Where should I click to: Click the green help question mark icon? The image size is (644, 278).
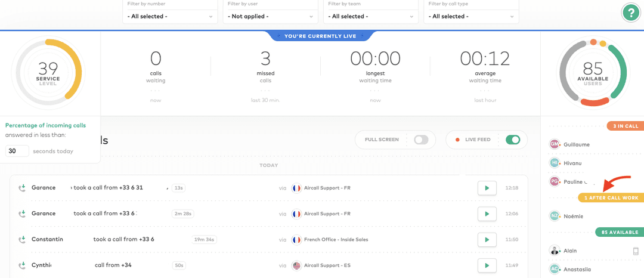[630, 13]
